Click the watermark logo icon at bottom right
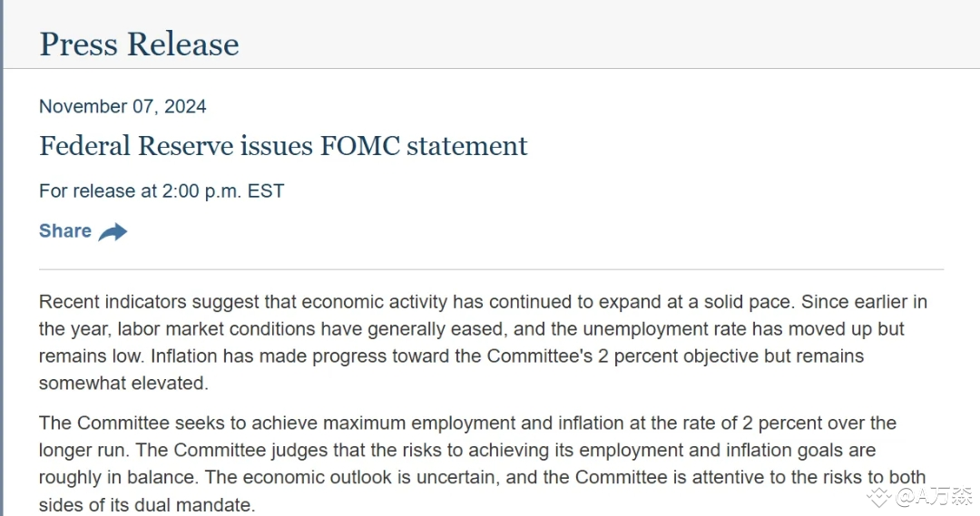This screenshot has width=980, height=516. [878, 495]
